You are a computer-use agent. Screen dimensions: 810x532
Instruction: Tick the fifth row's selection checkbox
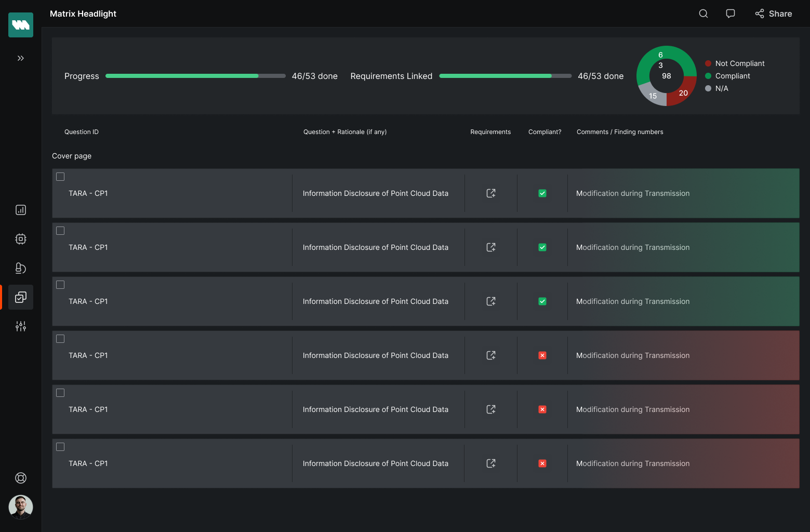coord(60,393)
